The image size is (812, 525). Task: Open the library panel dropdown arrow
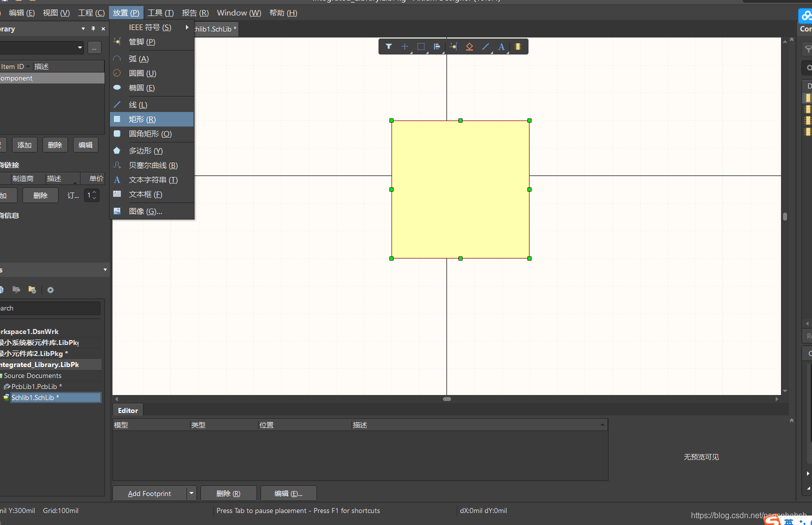(x=83, y=29)
